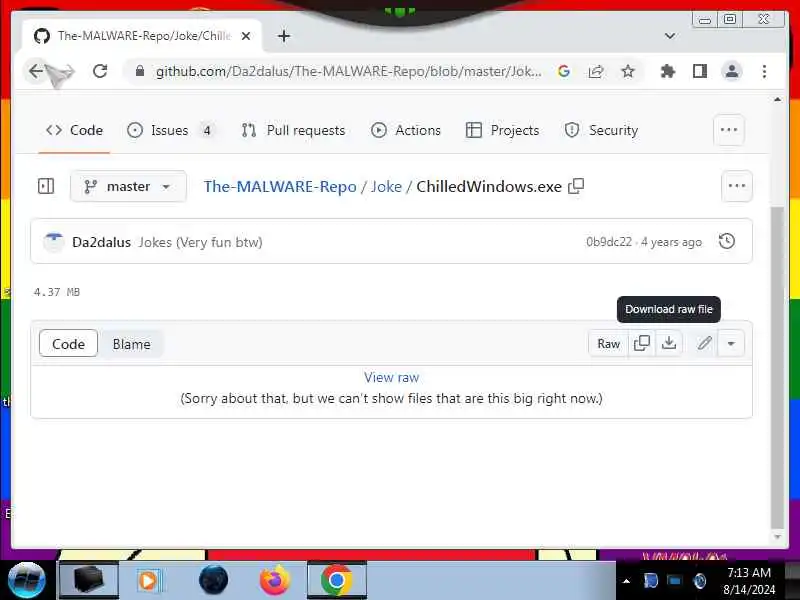Click the taskbar clock 7:13 AM

pyautogui.click(x=748, y=572)
